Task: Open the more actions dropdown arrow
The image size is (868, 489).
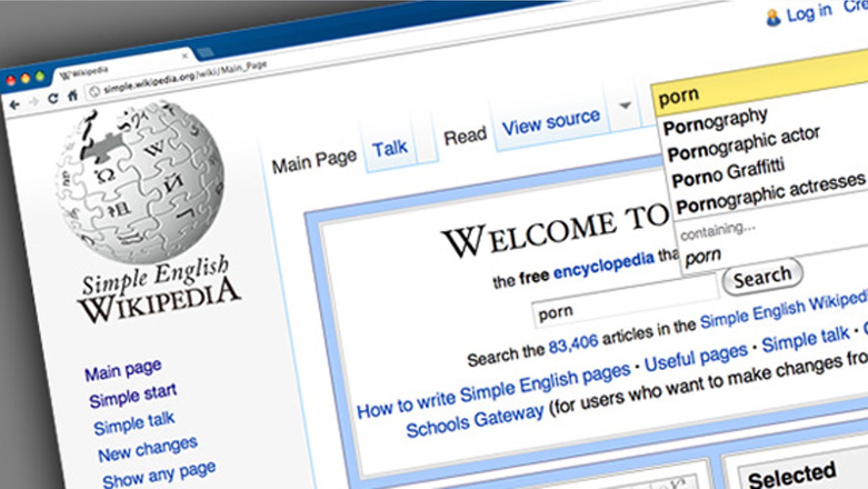Action: pyautogui.click(x=625, y=105)
